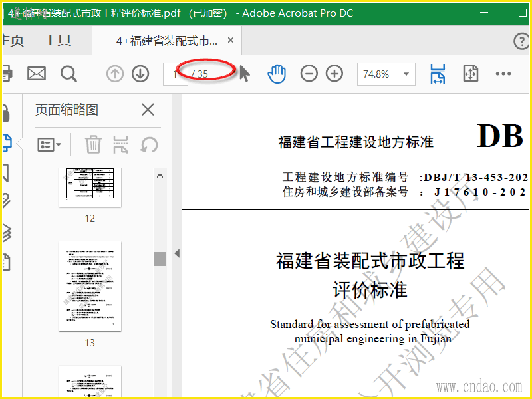532x399 pixels.
Task: Zoom out with minus button
Action: pos(309,74)
